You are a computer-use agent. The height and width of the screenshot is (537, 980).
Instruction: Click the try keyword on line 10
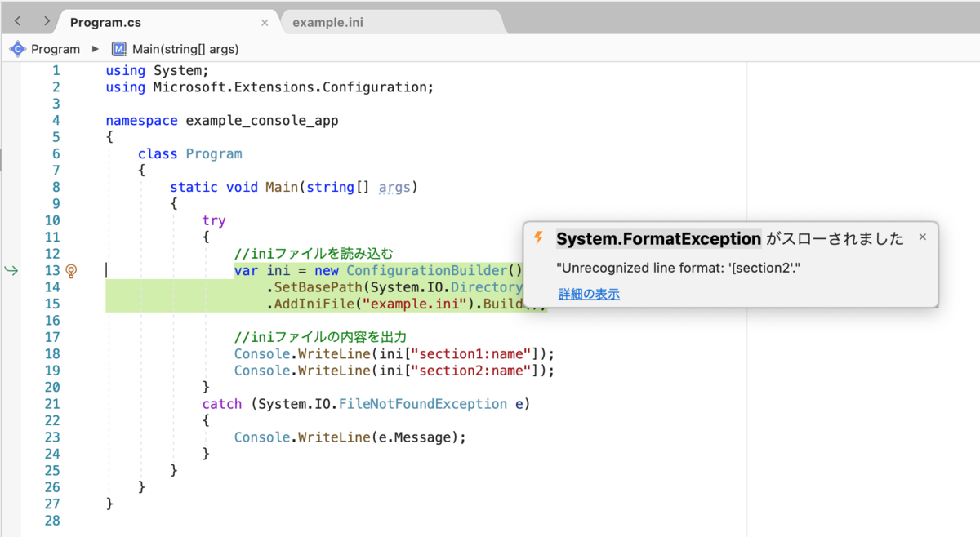tap(214, 220)
